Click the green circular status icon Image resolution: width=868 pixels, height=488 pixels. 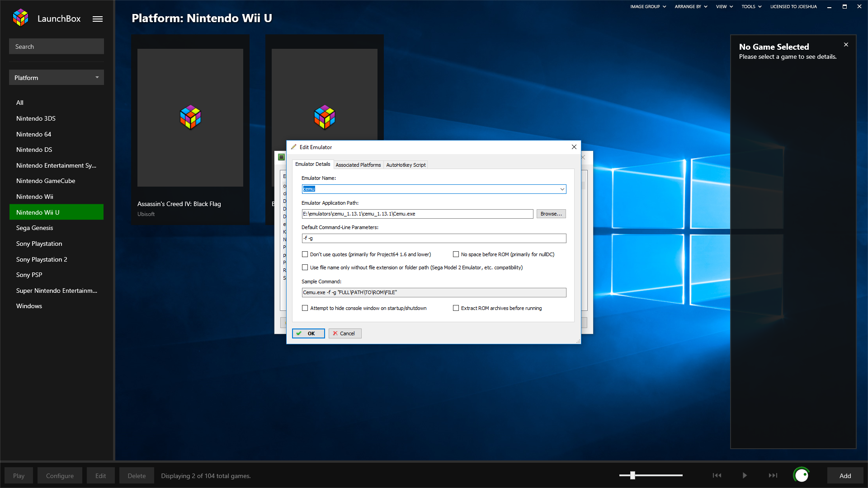tap(801, 475)
